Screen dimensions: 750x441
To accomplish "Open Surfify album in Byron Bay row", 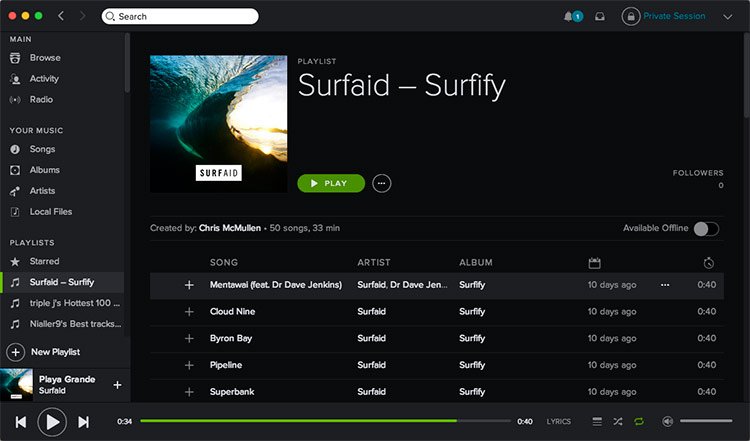I will click(x=472, y=339).
